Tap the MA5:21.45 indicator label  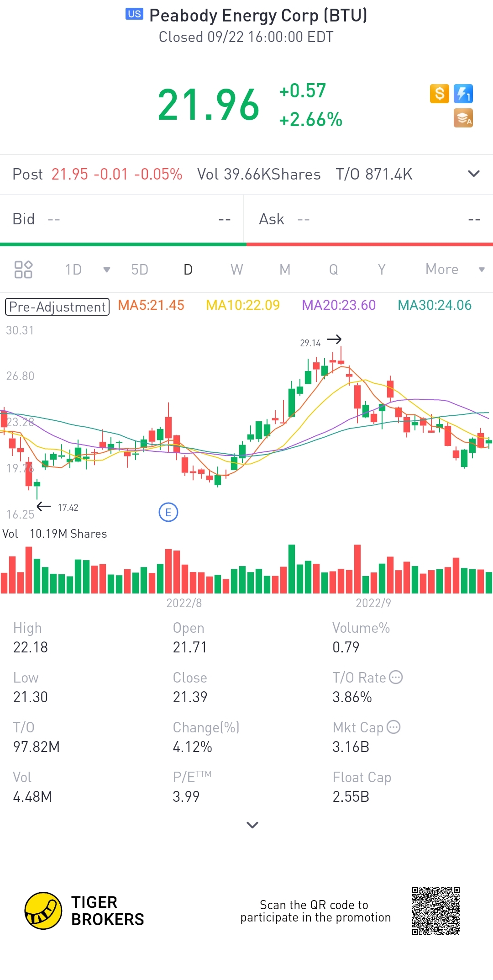click(x=151, y=305)
